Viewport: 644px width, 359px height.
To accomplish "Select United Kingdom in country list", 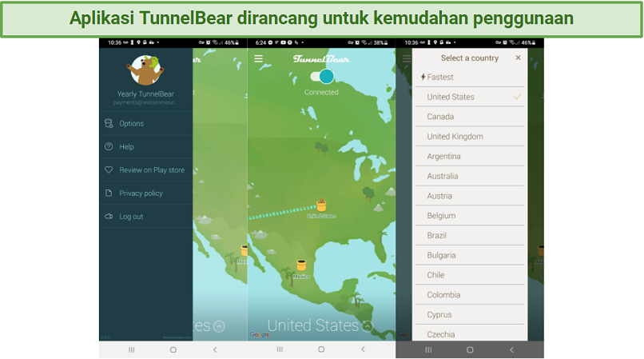I will [470, 137].
